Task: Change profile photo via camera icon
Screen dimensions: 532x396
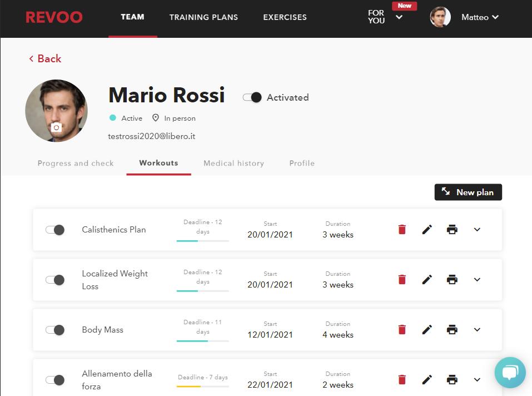Action: [56, 127]
